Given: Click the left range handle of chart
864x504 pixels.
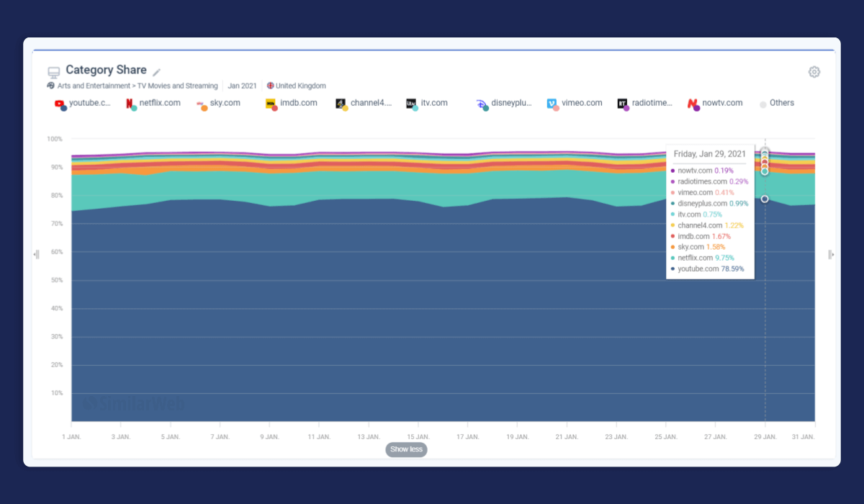Looking at the screenshot, I should [x=37, y=254].
